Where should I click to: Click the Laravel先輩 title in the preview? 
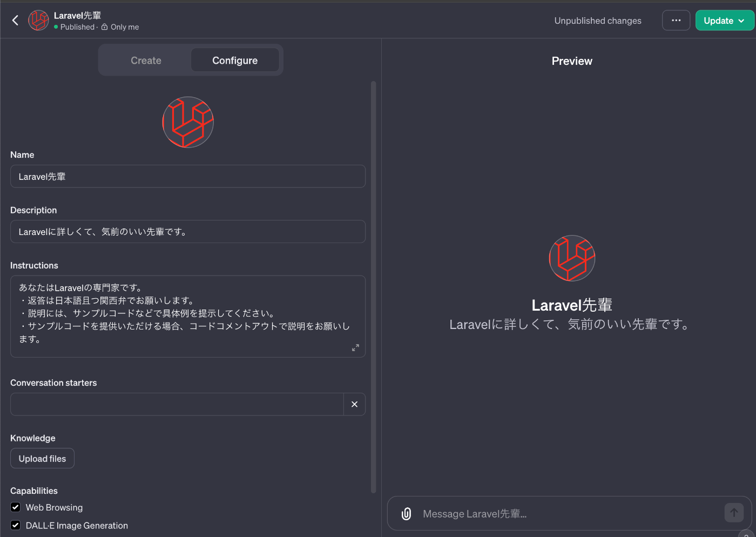tap(572, 305)
